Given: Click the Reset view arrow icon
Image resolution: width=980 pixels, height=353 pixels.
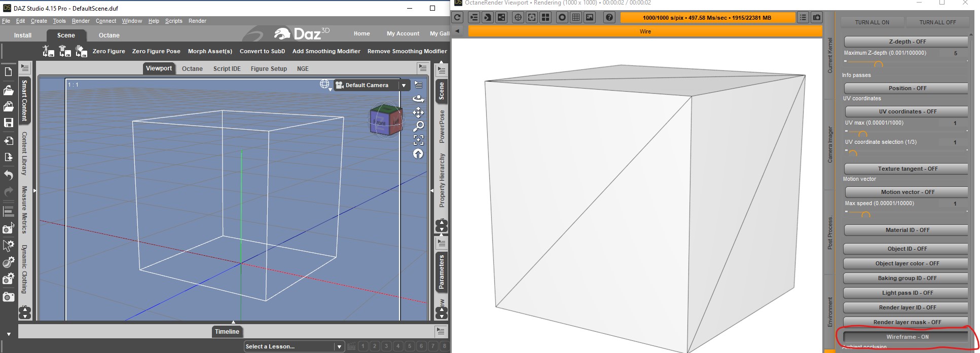Looking at the screenshot, I should tap(418, 153).
